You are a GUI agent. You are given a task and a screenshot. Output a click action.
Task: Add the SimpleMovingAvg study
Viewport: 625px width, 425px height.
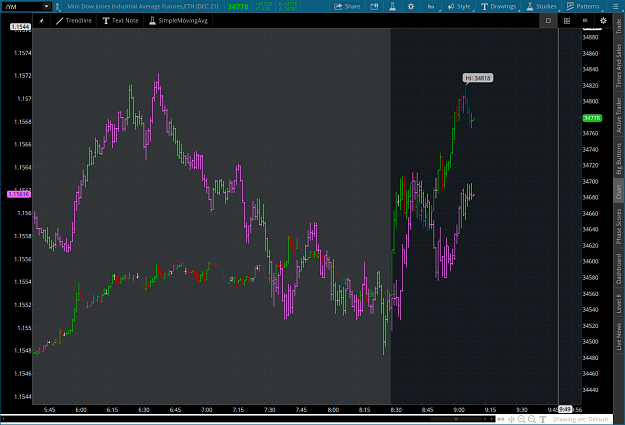179,21
